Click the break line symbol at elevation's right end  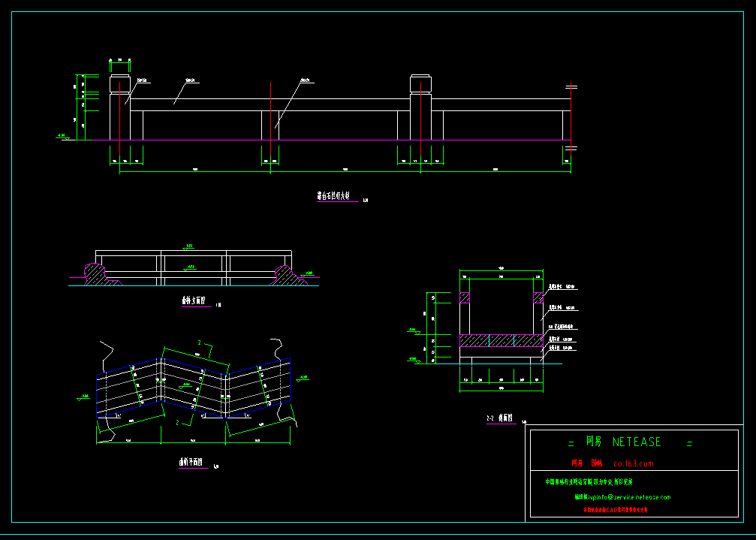571,87
